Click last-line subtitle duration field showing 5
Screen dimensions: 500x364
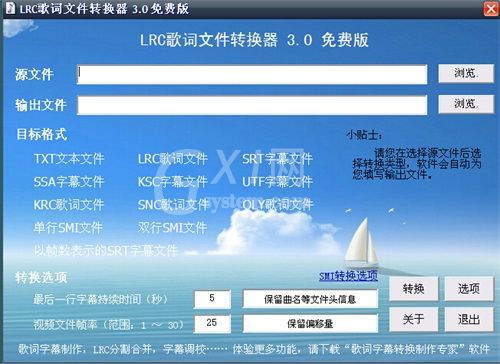coord(212,299)
